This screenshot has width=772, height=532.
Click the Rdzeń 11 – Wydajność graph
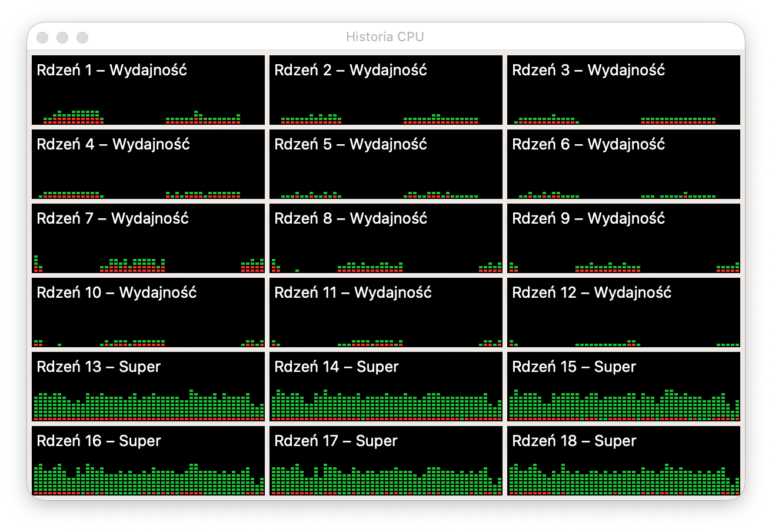click(386, 312)
